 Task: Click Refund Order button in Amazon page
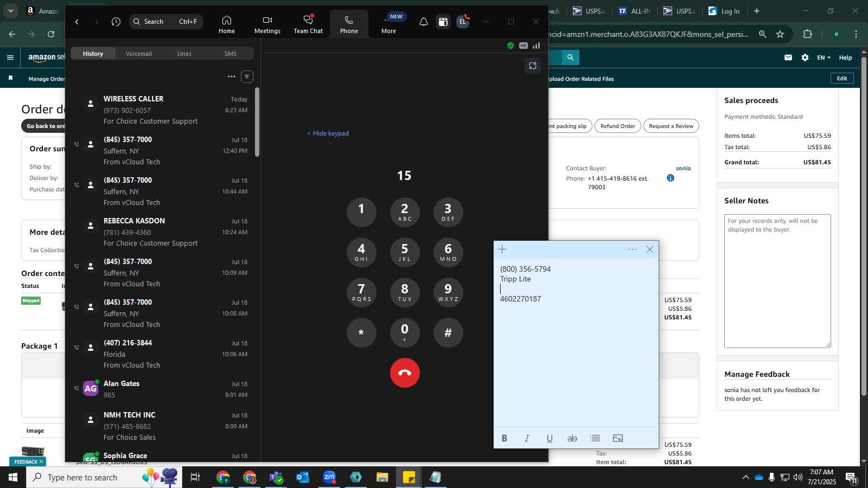pos(618,126)
